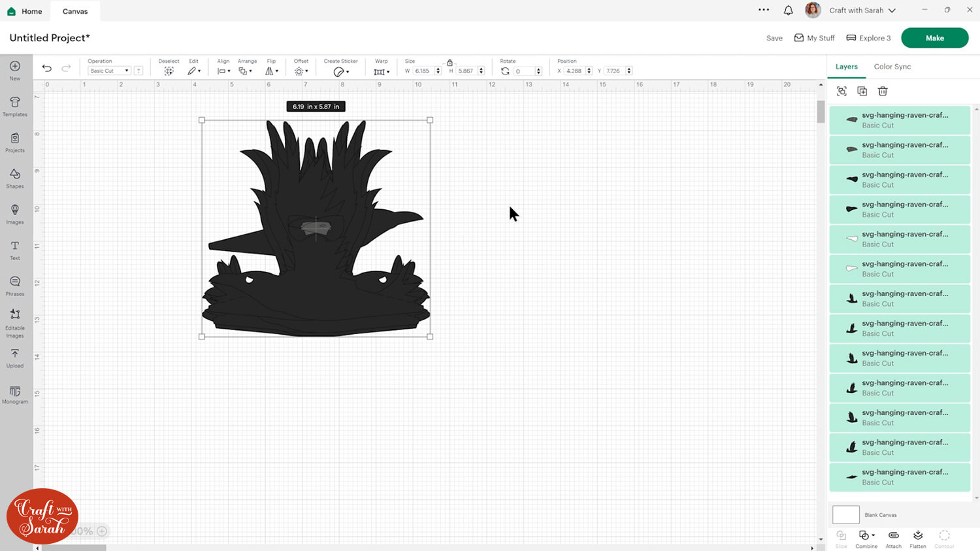The image size is (980, 551).
Task: Expand the Operation Basic Cut dropdown
Action: (109, 71)
